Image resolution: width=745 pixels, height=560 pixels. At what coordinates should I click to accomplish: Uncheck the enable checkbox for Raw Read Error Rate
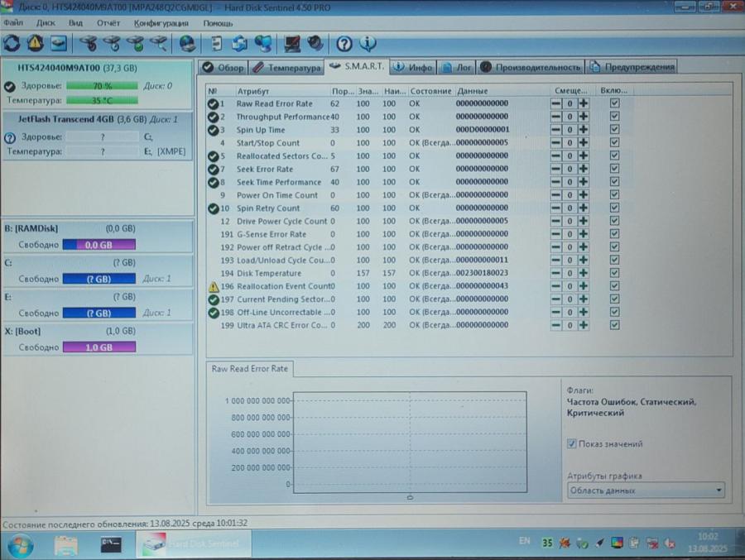click(614, 103)
